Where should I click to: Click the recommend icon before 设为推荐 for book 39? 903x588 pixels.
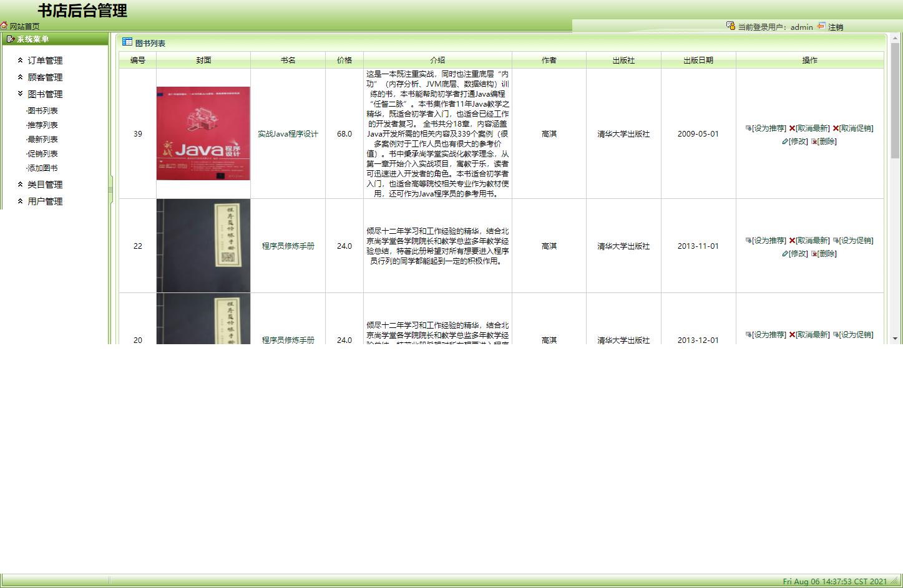[x=747, y=128]
